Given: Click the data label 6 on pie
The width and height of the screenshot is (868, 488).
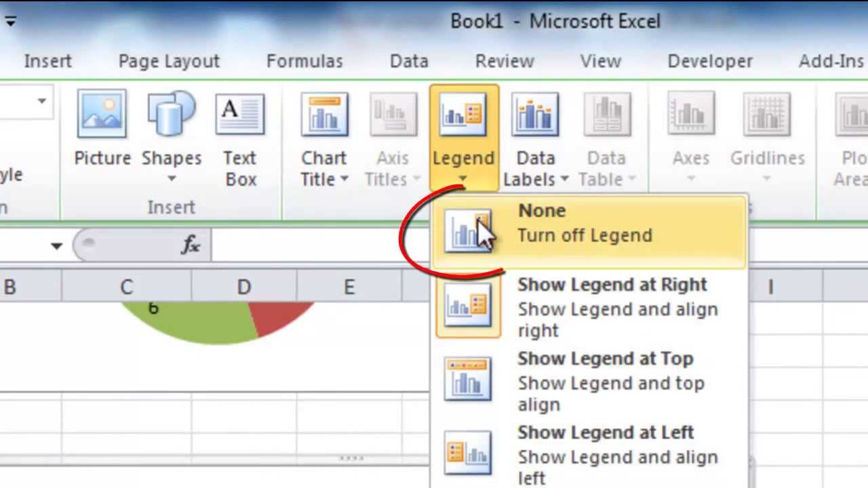Looking at the screenshot, I should pos(153,308).
